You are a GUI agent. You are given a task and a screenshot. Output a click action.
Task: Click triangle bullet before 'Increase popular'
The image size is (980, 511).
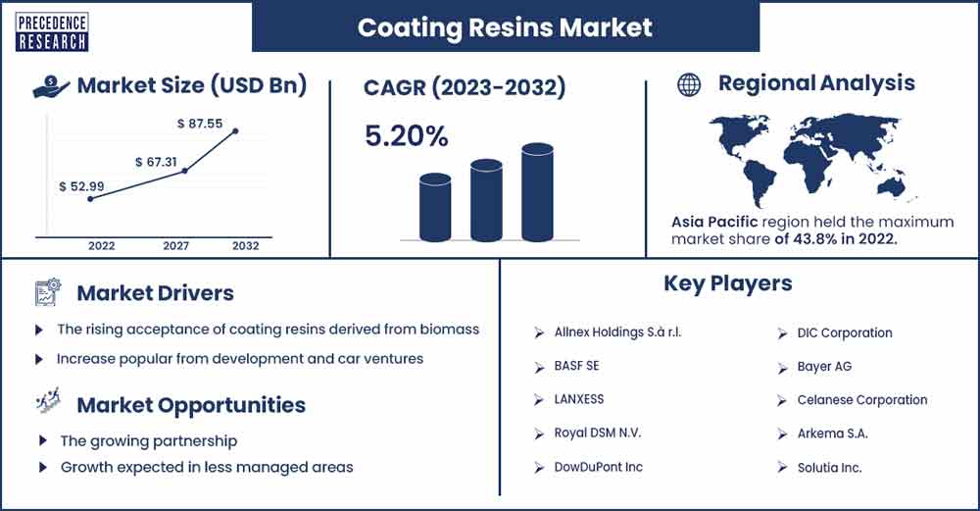click(39, 360)
